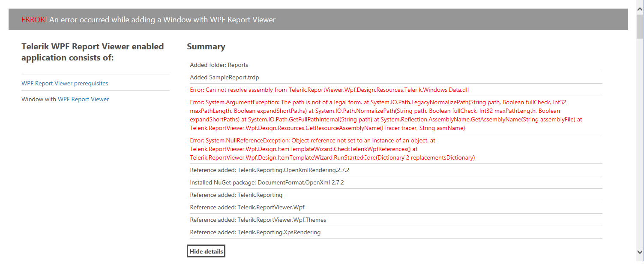The width and height of the screenshot is (644, 278).
Task: Click the red ERROR! label in the banner
Action: click(x=34, y=20)
